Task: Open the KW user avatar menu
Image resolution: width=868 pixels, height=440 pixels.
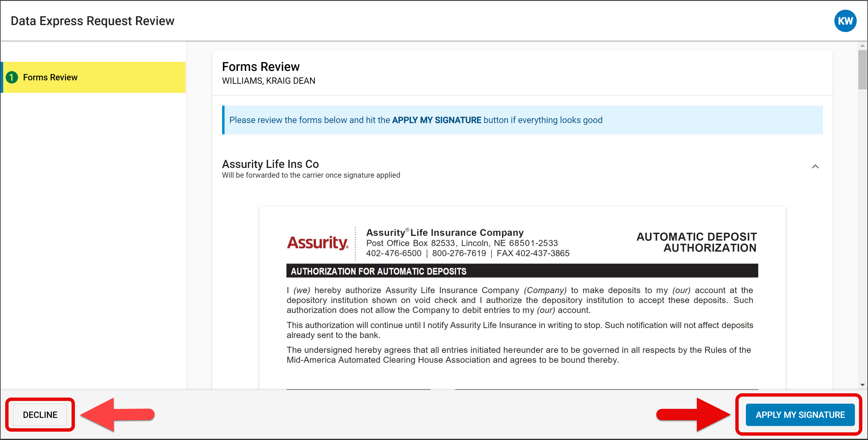Action: pos(845,21)
